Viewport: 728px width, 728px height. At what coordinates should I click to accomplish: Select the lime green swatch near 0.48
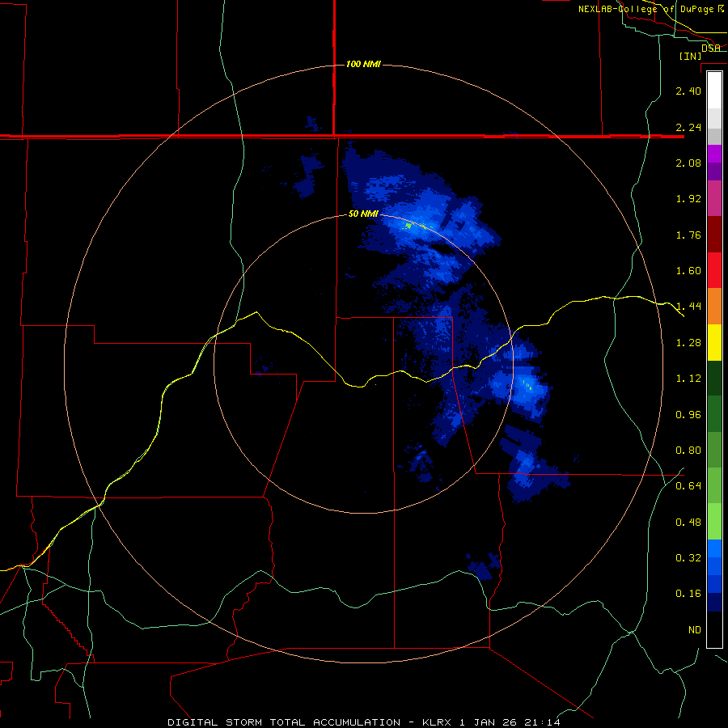714,522
